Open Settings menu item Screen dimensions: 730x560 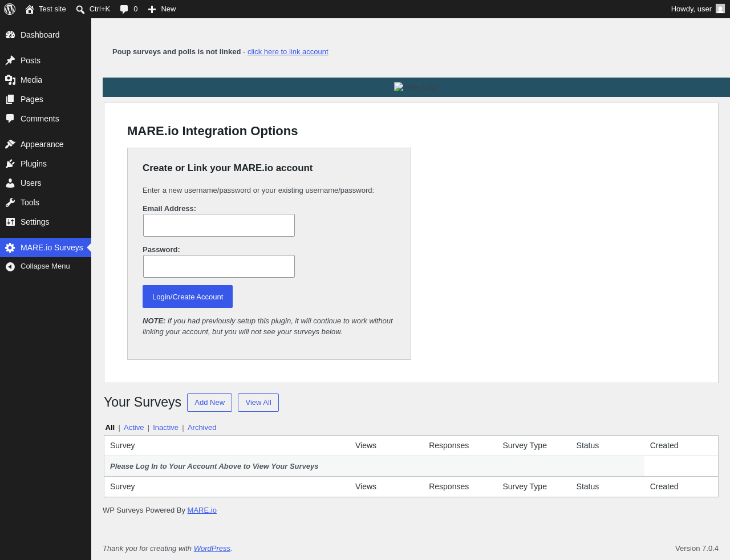(46, 222)
